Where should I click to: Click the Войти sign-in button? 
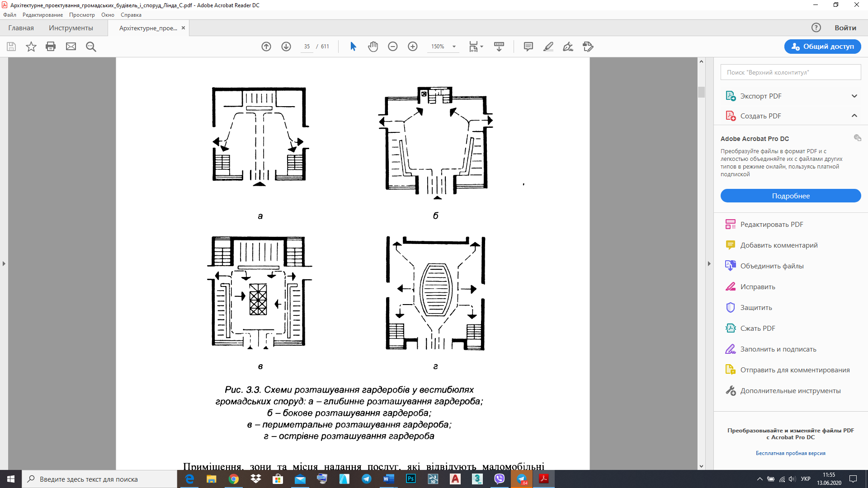click(845, 28)
